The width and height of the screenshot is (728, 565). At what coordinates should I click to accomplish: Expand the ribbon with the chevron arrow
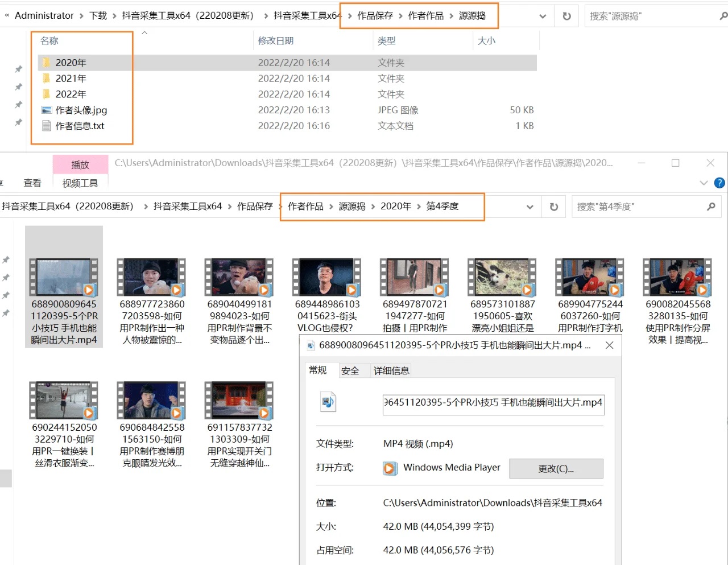tap(704, 183)
